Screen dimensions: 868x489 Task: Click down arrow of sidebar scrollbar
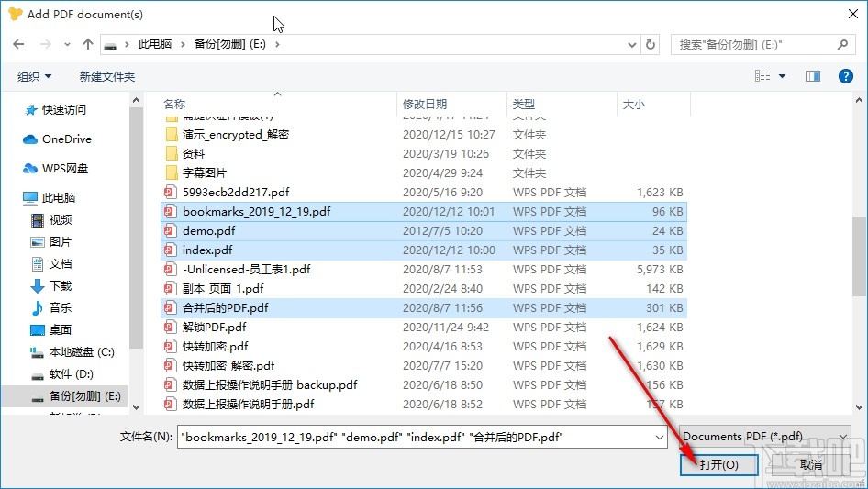pos(136,407)
